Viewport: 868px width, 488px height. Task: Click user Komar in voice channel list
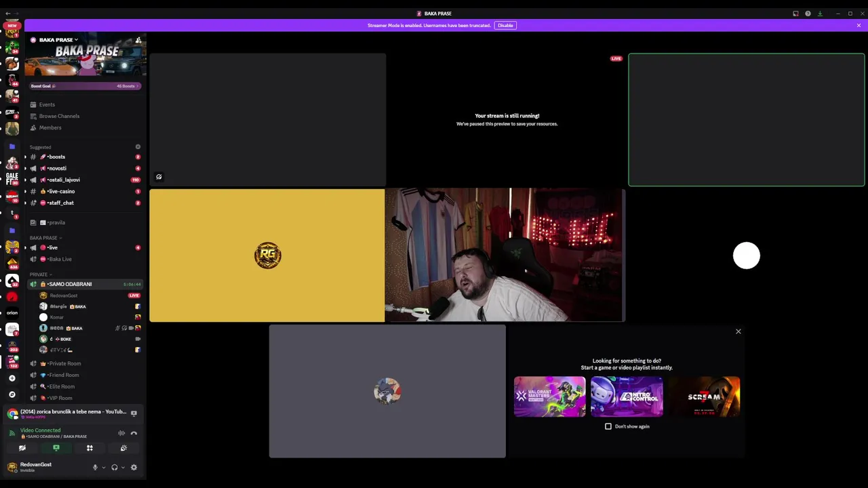point(88,317)
